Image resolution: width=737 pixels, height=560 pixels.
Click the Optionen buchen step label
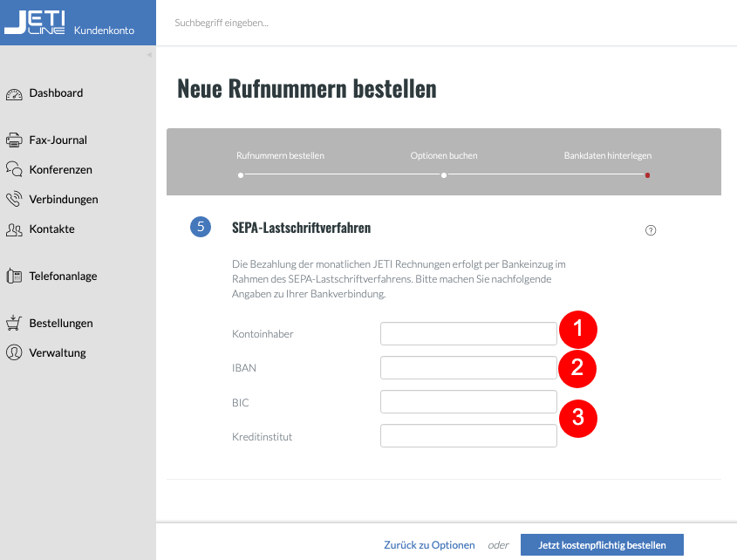point(444,155)
